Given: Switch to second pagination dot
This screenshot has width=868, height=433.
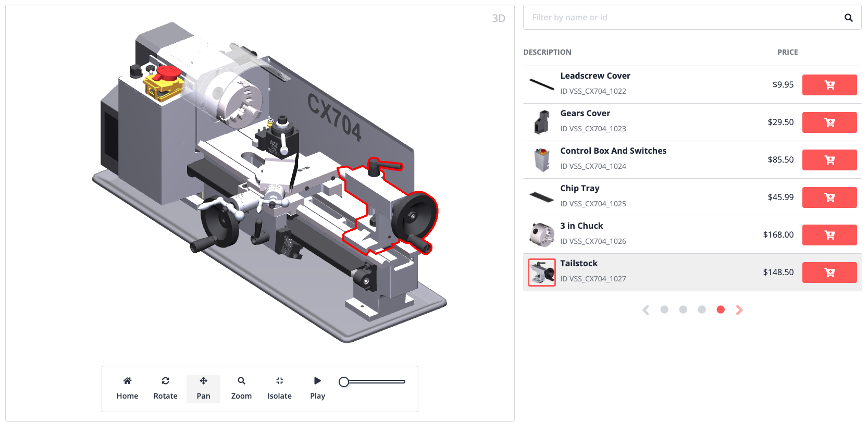Looking at the screenshot, I should 683,310.
